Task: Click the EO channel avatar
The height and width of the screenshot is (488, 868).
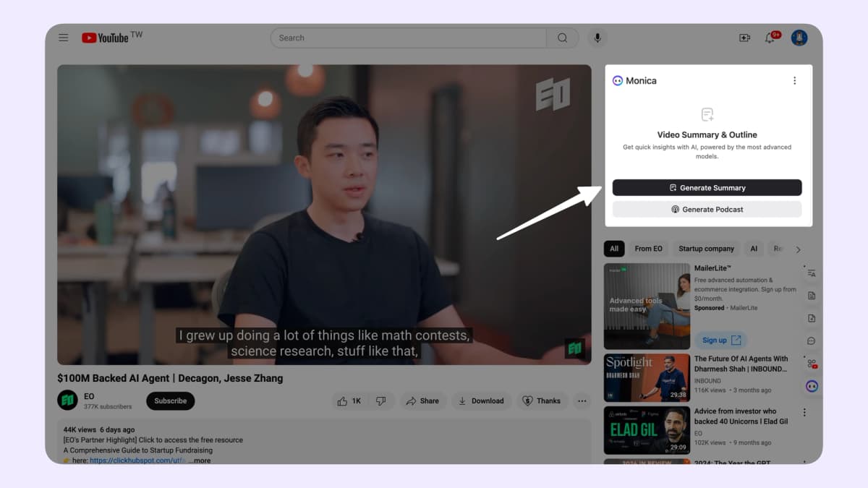Action: coord(67,400)
